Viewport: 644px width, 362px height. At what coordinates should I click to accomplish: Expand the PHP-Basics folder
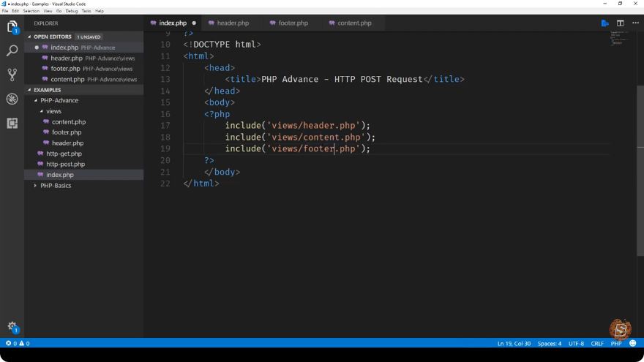[56, 186]
